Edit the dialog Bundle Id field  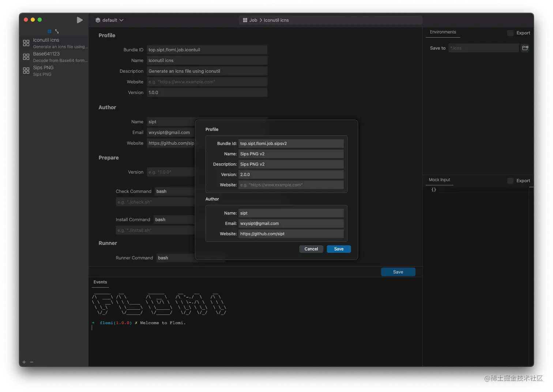click(291, 144)
